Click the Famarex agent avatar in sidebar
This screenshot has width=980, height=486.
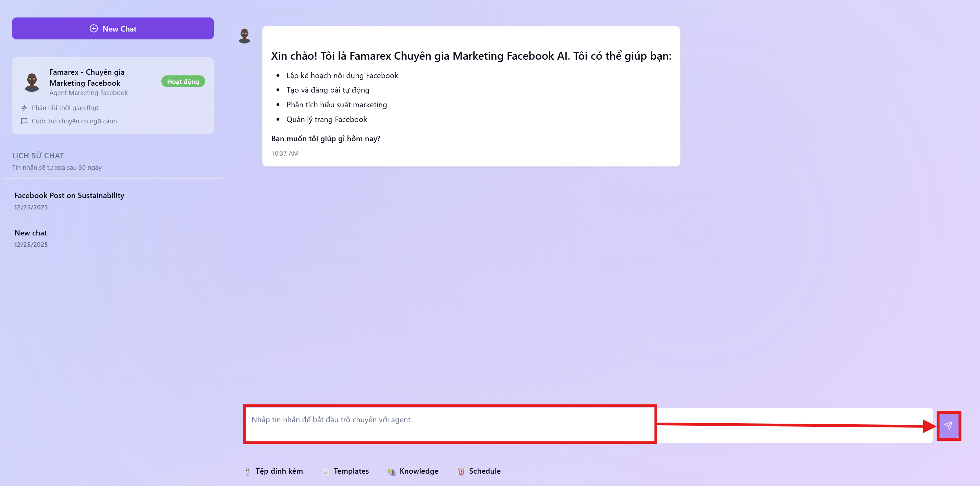click(x=32, y=82)
